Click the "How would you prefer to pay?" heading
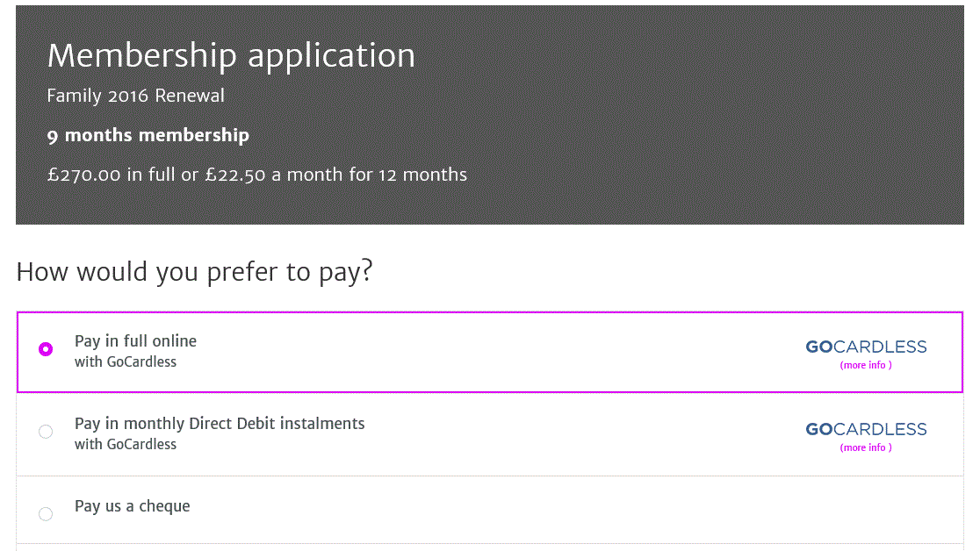Viewport: 980px width, 551px height. point(195,271)
